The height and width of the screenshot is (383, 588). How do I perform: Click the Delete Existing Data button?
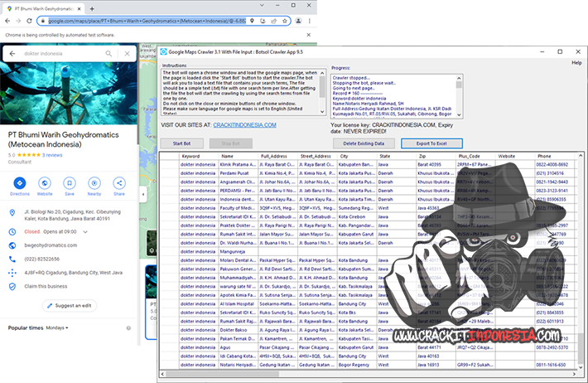point(362,143)
